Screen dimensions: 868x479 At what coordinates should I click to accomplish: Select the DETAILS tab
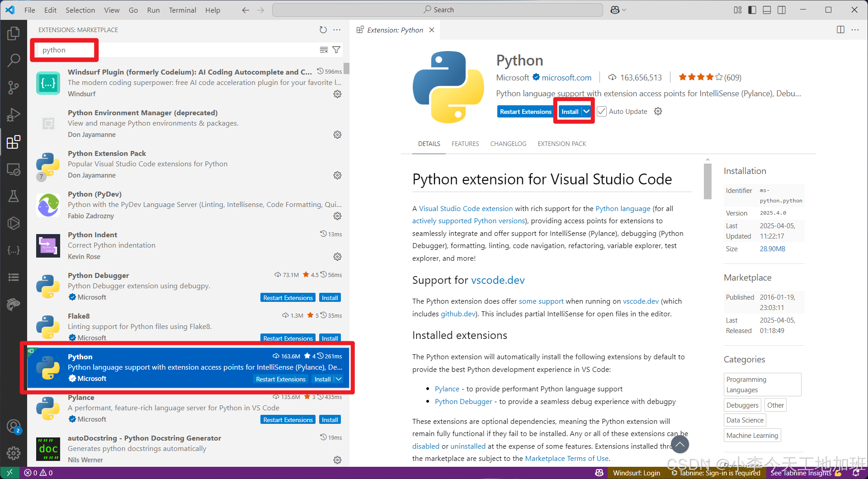(429, 144)
